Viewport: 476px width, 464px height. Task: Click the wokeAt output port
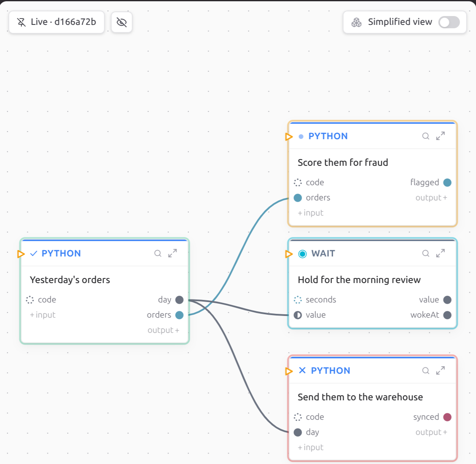(447, 315)
